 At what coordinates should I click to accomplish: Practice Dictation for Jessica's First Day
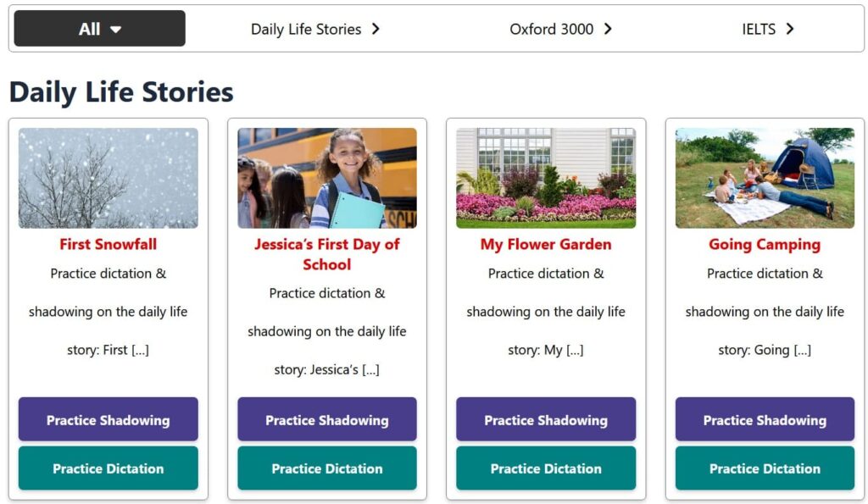pos(327,468)
